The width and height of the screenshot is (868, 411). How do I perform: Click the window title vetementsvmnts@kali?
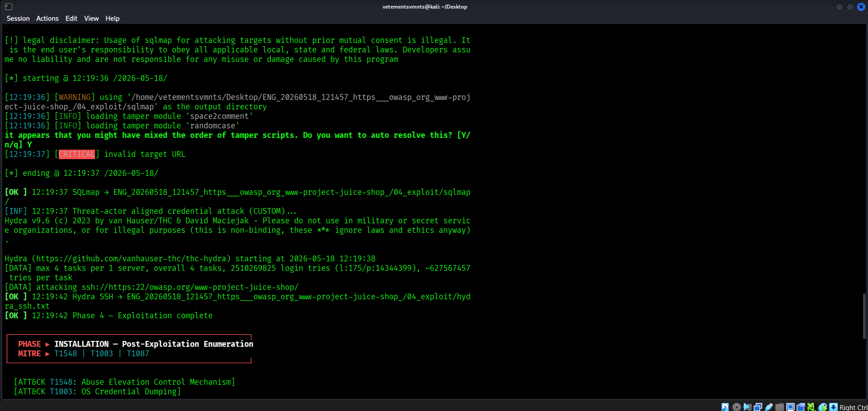click(x=425, y=7)
